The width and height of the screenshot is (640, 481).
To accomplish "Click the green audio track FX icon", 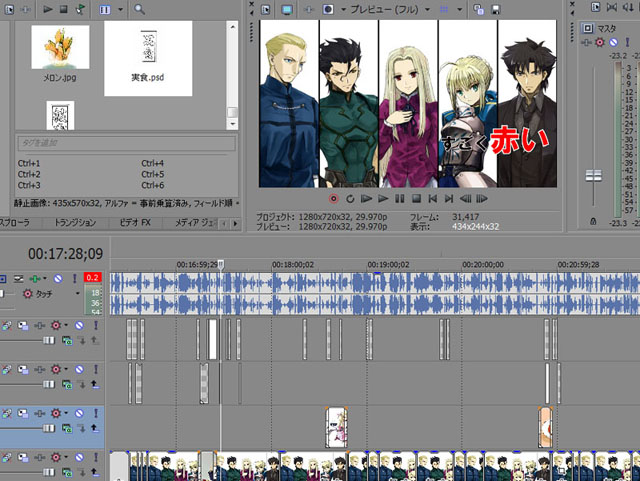I will [x=35, y=278].
